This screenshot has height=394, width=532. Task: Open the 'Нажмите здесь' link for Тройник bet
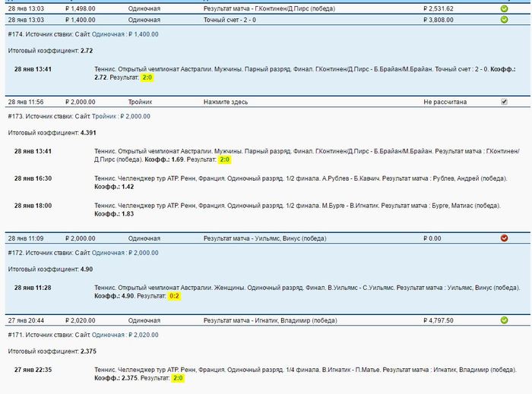click(226, 102)
